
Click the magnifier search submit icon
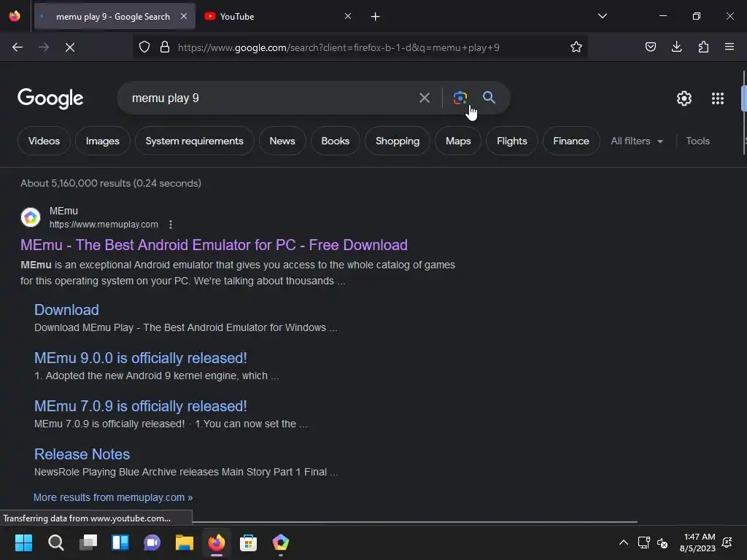pyautogui.click(x=489, y=98)
